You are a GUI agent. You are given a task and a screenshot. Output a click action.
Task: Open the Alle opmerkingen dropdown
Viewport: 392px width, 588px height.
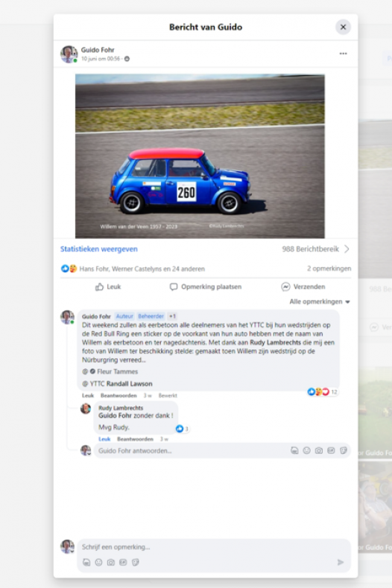320,301
